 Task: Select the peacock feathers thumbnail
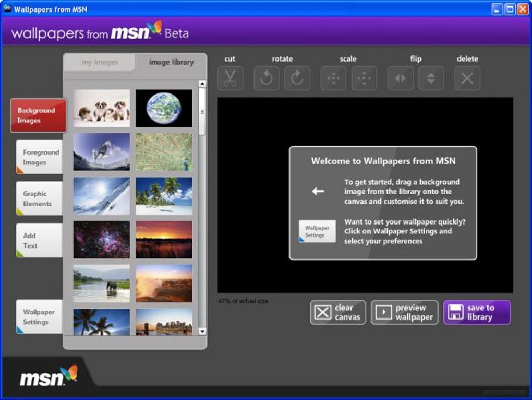pos(164,152)
